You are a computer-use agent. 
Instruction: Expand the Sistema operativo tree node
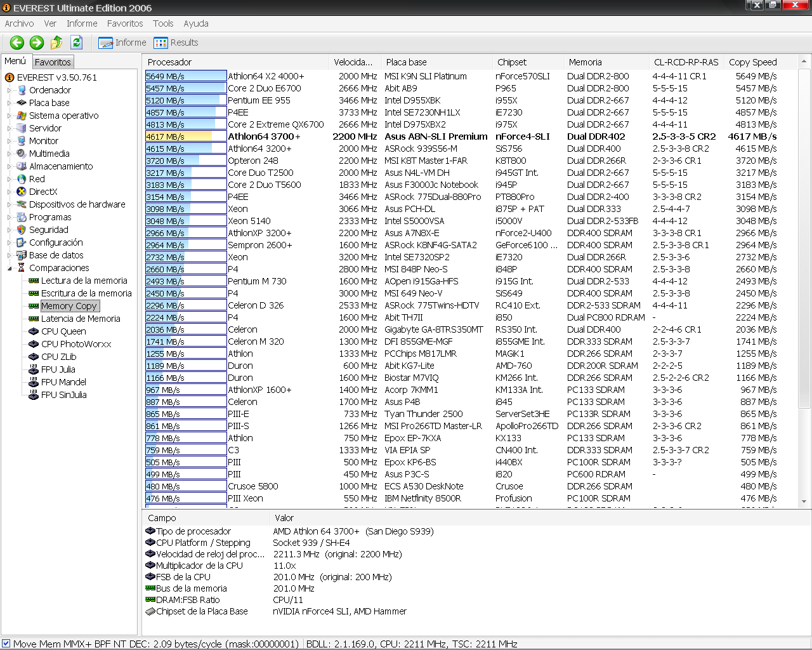(x=10, y=116)
